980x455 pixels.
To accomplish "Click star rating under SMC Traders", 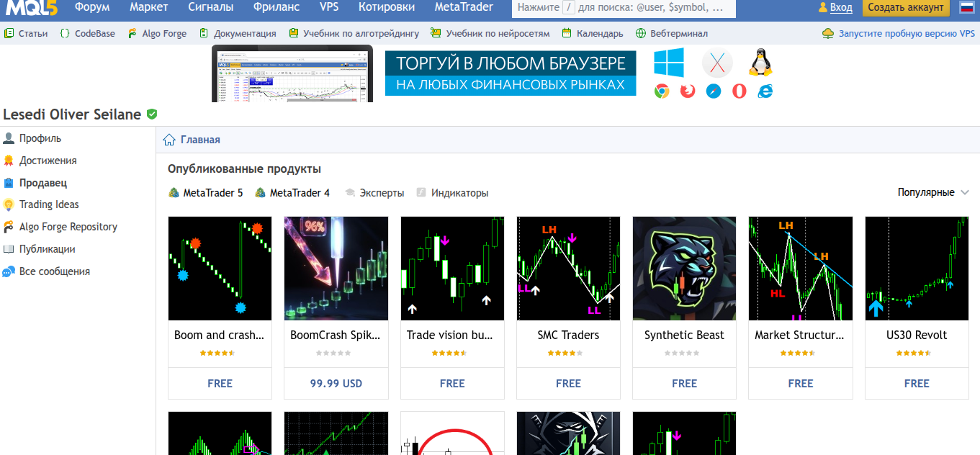I will pyautogui.click(x=565, y=353).
